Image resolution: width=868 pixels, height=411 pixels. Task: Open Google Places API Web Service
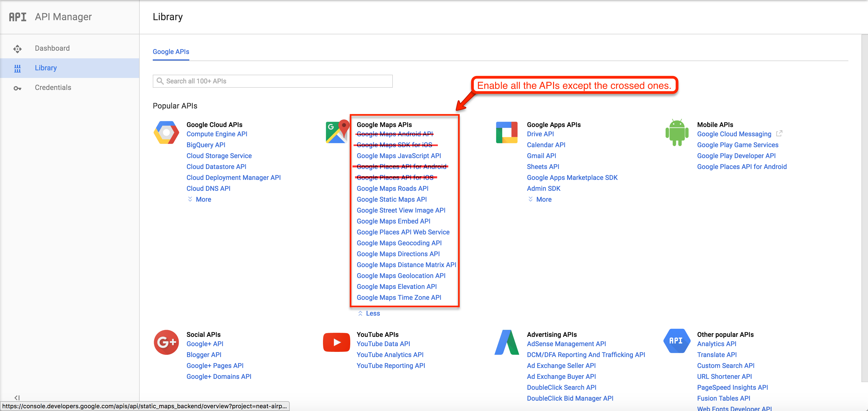pos(403,232)
